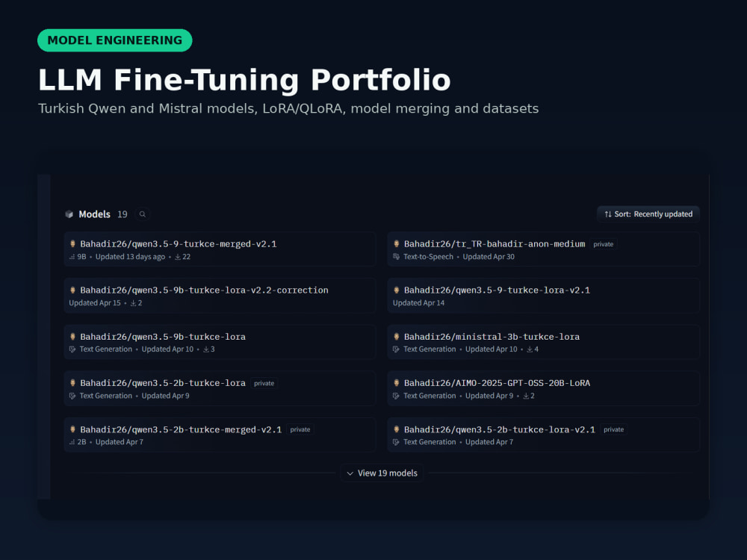Screen dimensions: 747x560
Task: Click avatar icon of AIMO-2025-GPT-OSS-20B-LoRA
Action: (397, 383)
